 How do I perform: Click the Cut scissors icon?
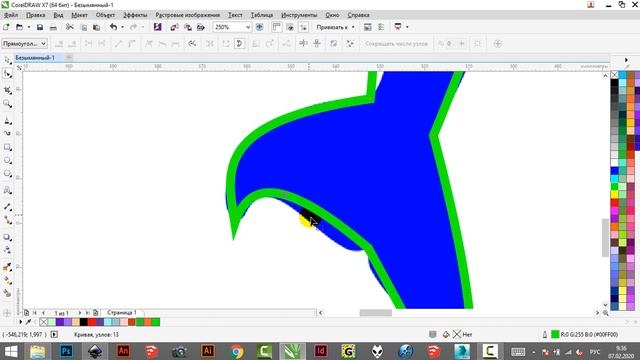(70, 27)
